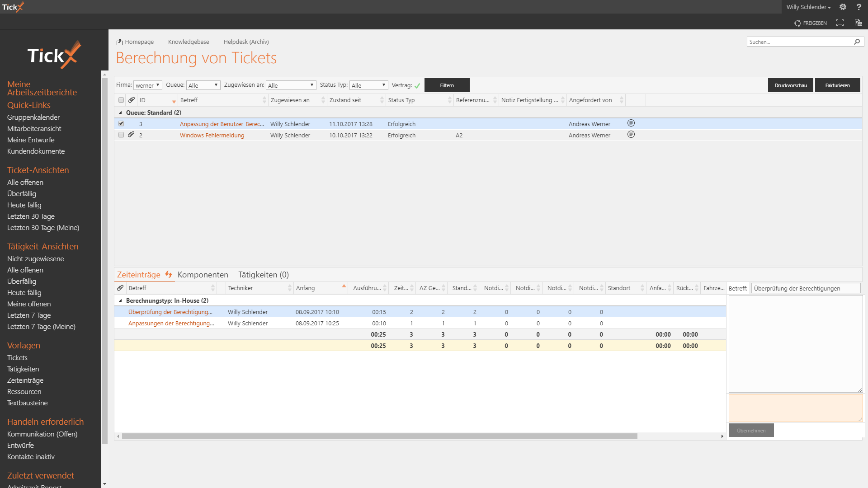Click the Fakturieren button
The width and height of the screenshot is (868, 488).
point(837,85)
